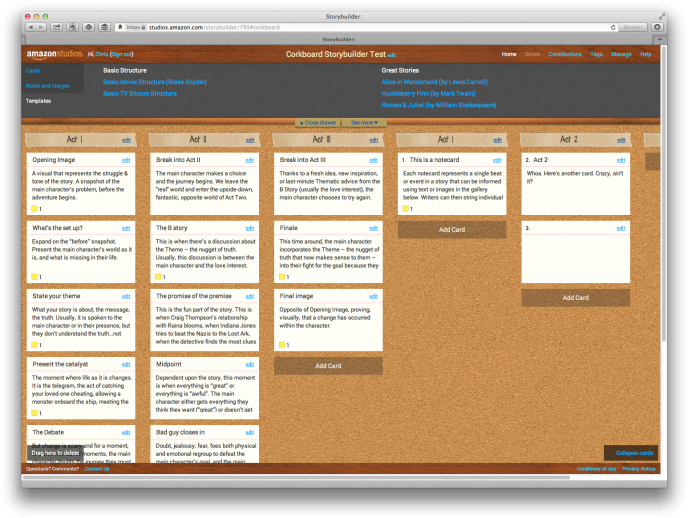Open the Contact Us footer link
This screenshot has width=688, height=518.
click(x=97, y=469)
